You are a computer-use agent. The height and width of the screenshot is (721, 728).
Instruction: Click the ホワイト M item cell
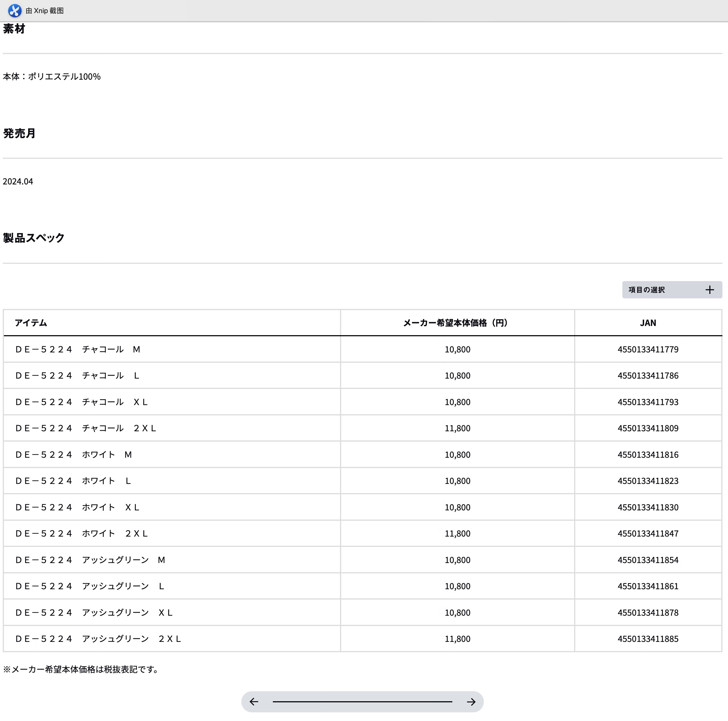[74, 455]
